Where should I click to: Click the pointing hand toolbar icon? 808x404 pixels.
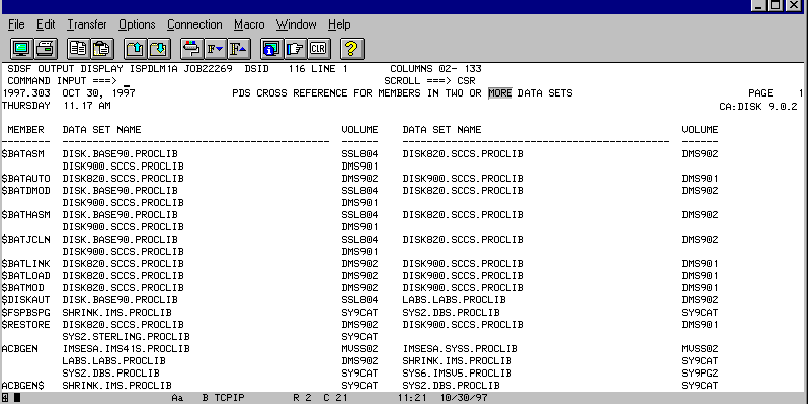(x=294, y=48)
